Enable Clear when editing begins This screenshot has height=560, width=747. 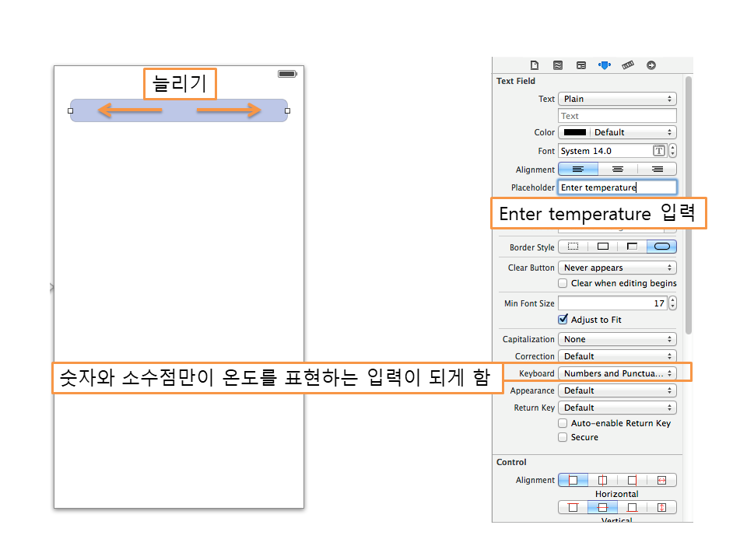tap(563, 284)
